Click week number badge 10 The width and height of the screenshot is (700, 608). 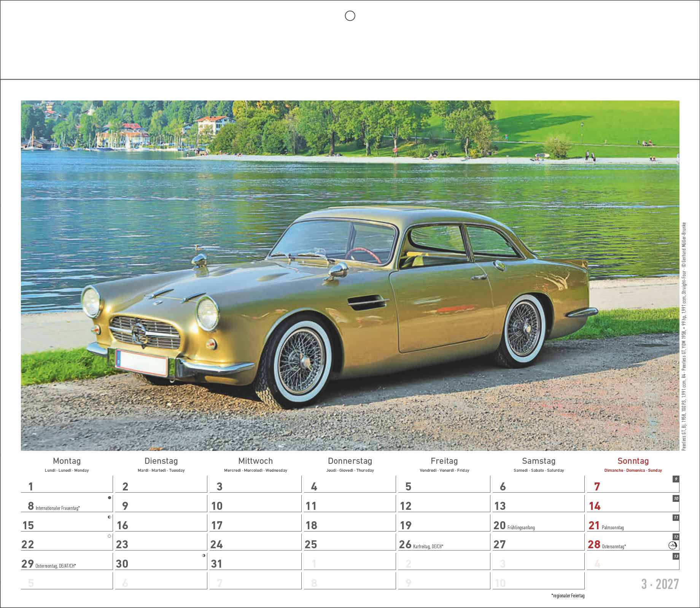click(676, 498)
